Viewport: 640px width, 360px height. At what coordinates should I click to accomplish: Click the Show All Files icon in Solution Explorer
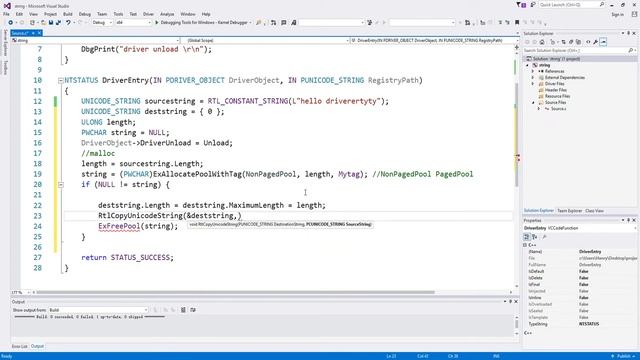pos(578,42)
